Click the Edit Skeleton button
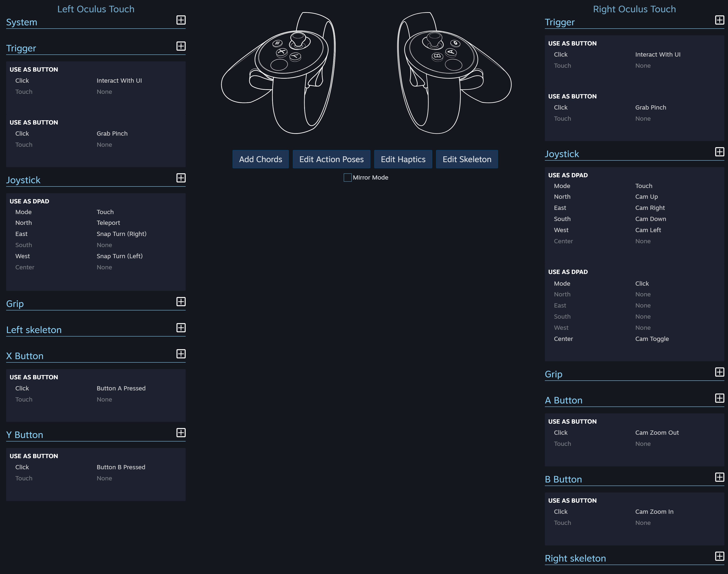This screenshot has width=728, height=574. pos(467,159)
